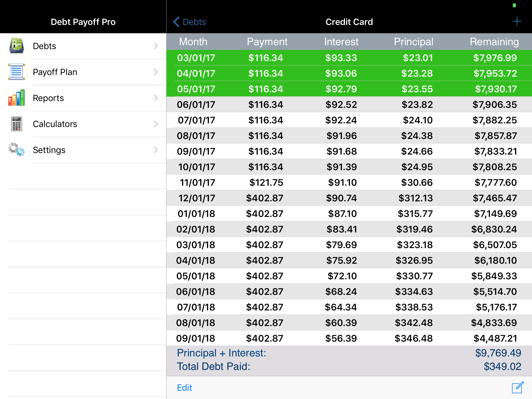Click the Debts folder icon in sidebar
This screenshot has width=532, height=399.
click(17, 46)
